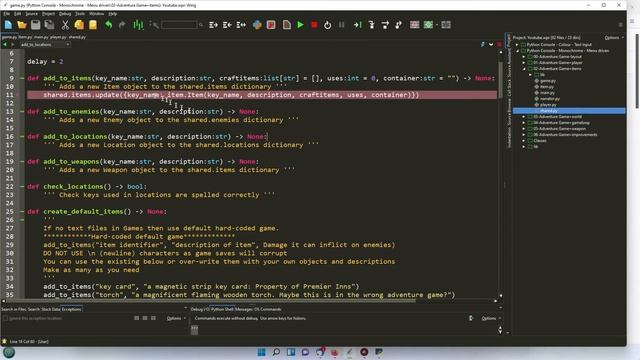
Task: Stop debugging with the red stop icon
Action: tap(314, 25)
